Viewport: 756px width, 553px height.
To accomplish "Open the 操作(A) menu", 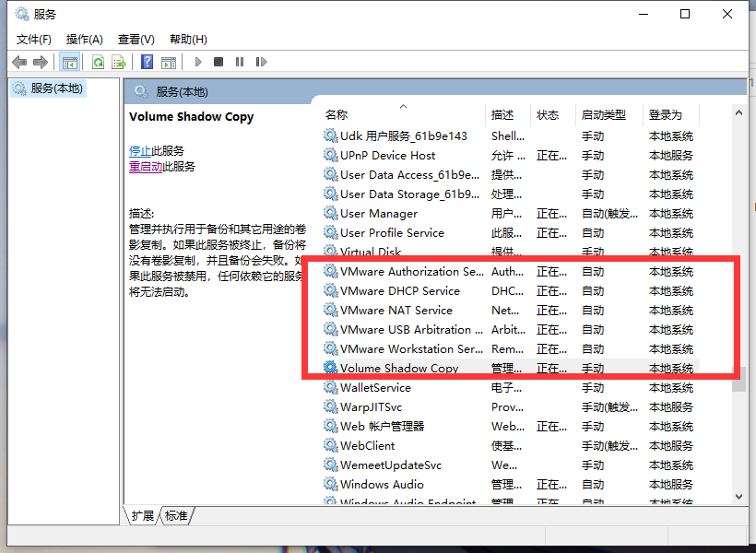I will click(85, 39).
